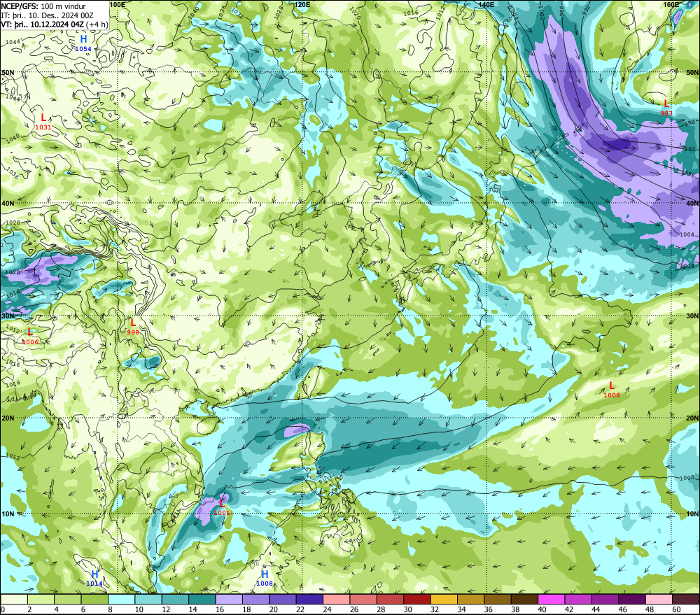Click the L 998 low pressure marker
700x615 pixels.
pyautogui.click(x=132, y=327)
